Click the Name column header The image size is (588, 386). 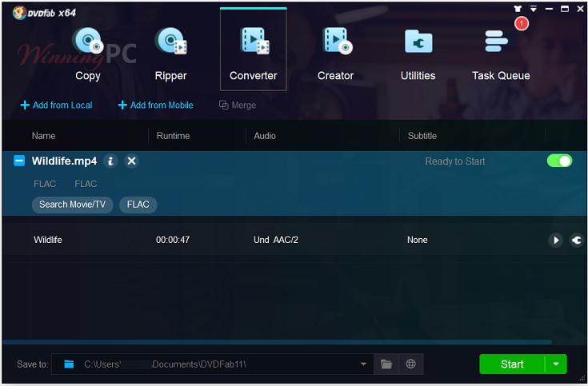point(43,136)
